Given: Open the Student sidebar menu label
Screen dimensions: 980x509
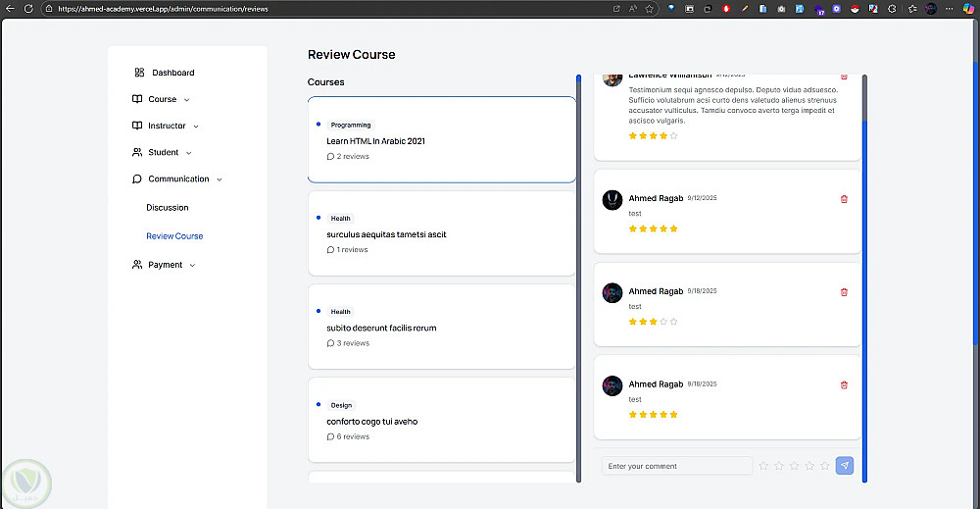Looking at the screenshot, I should [x=163, y=152].
